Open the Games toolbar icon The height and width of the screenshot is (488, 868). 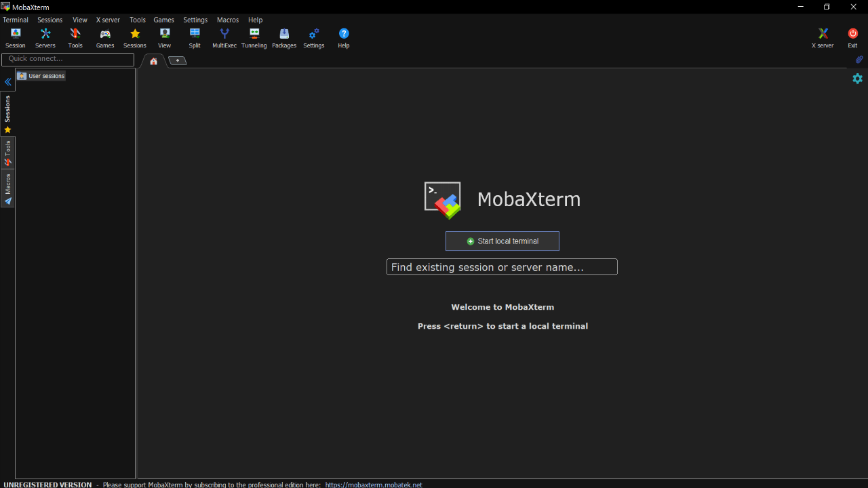click(105, 38)
